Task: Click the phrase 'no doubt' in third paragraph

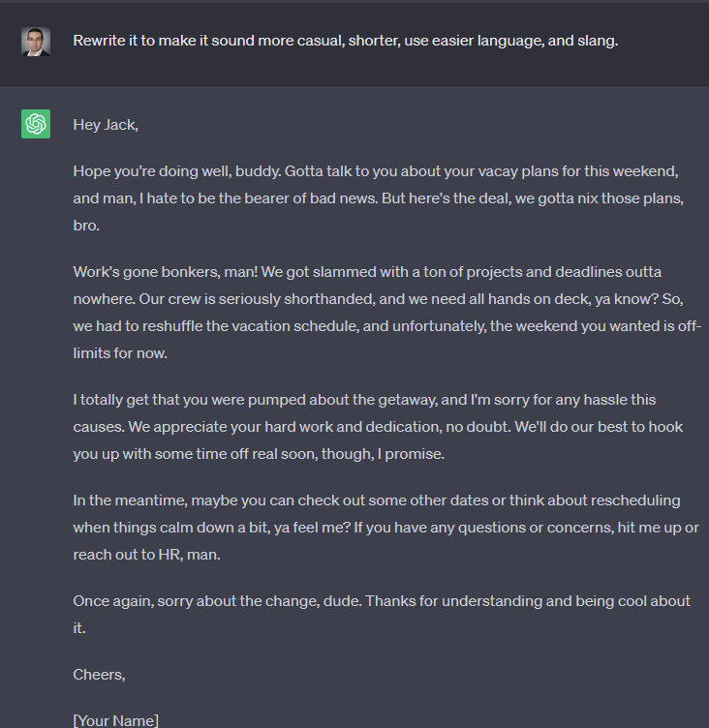Action: point(477,427)
